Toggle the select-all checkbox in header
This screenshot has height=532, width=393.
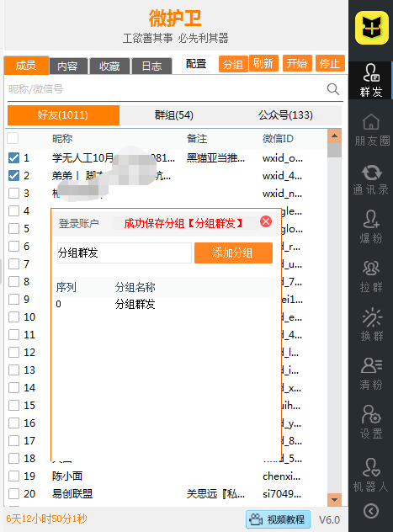(x=13, y=138)
